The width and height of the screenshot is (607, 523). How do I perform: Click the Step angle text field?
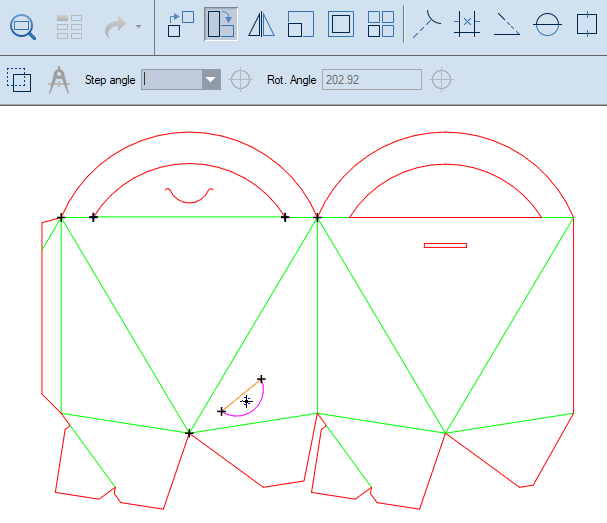pos(171,80)
